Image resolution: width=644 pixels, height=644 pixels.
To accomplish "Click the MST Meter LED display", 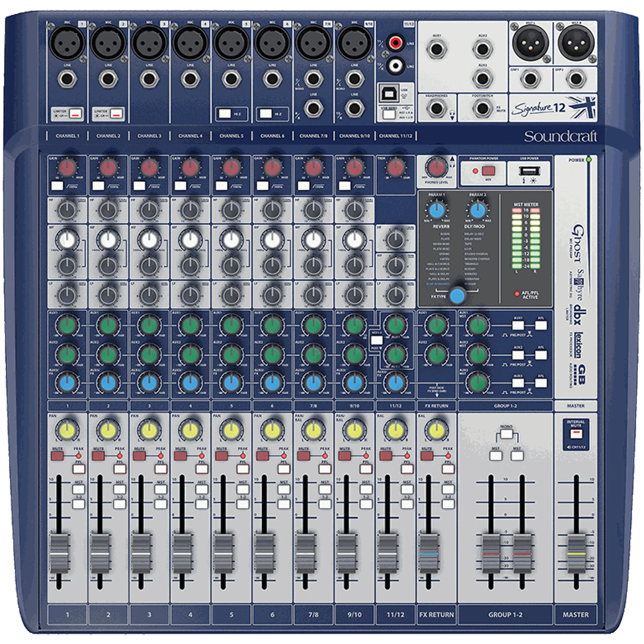I will [x=526, y=238].
